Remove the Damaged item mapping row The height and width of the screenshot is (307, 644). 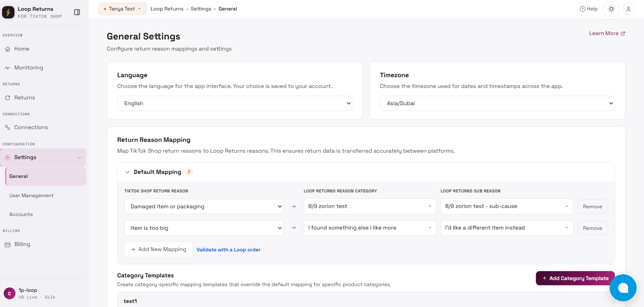(592, 207)
